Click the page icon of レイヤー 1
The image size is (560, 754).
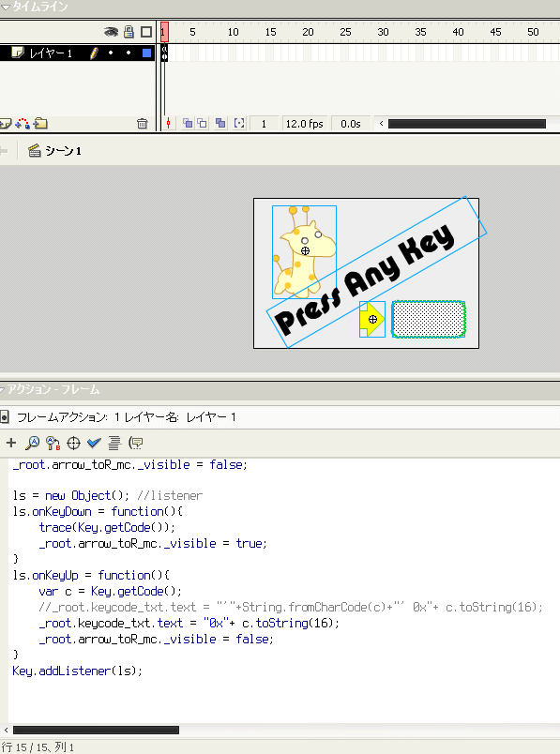18,53
